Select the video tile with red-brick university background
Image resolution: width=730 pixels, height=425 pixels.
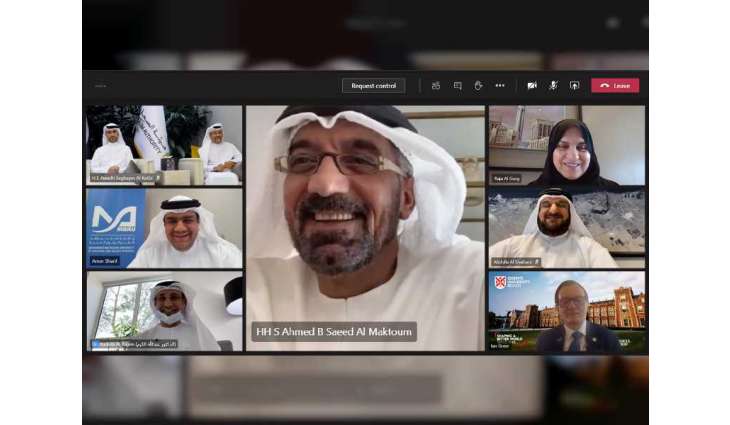(x=567, y=311)
